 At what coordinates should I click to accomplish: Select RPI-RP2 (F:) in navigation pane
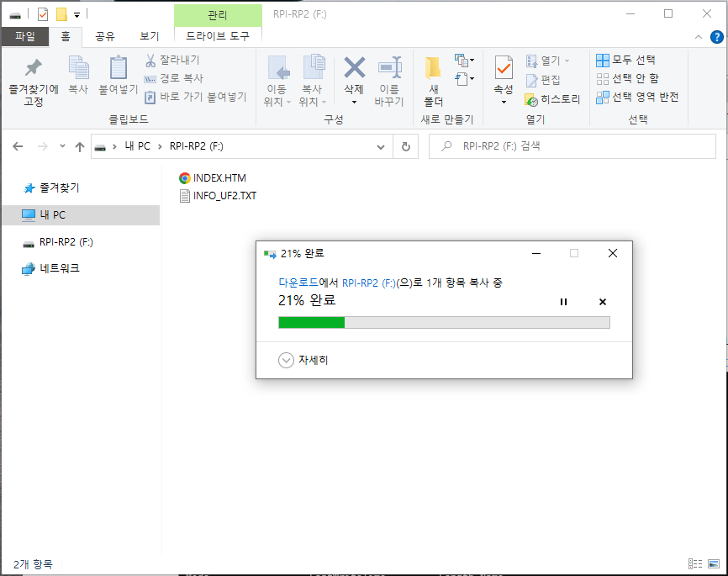58,242
